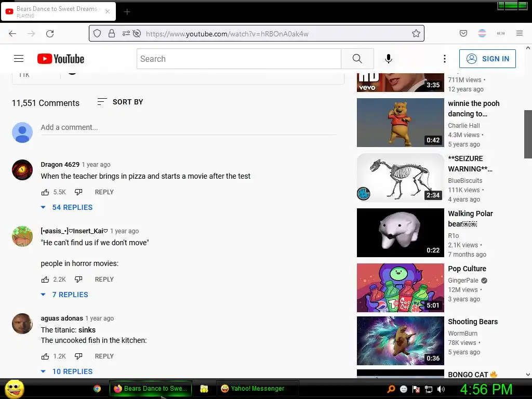This screenshot has height=399, width=532.
Task: Click the BONGO CAT video title
Action: (472, 374)
